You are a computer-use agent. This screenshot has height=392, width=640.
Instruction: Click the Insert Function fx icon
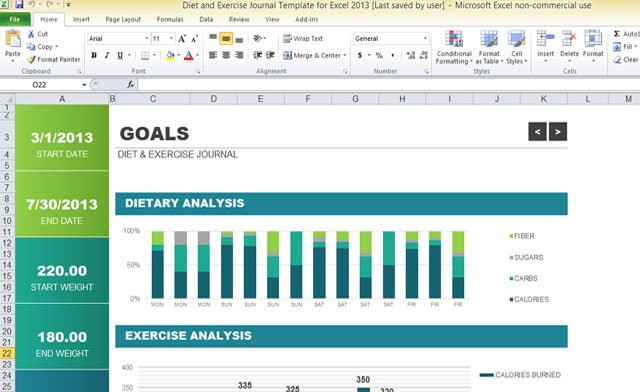(131, 85)
